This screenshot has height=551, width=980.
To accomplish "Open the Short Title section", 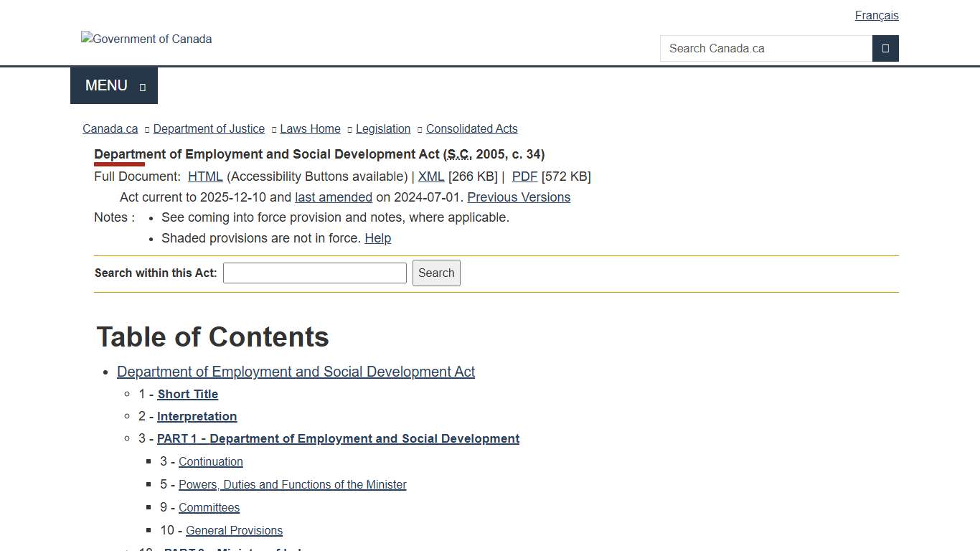I will click(x=187, y=394).
